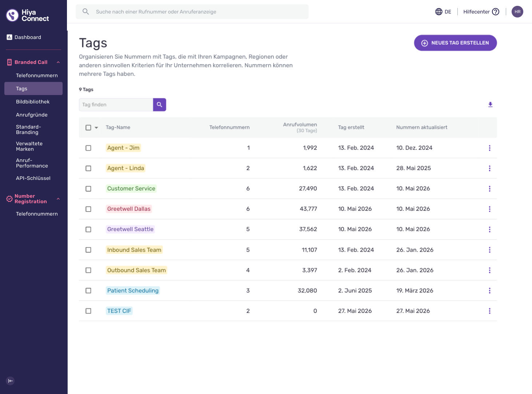Click NEUES TAG ERSTELLEN button
532x394 pixels.
[455, 43]
